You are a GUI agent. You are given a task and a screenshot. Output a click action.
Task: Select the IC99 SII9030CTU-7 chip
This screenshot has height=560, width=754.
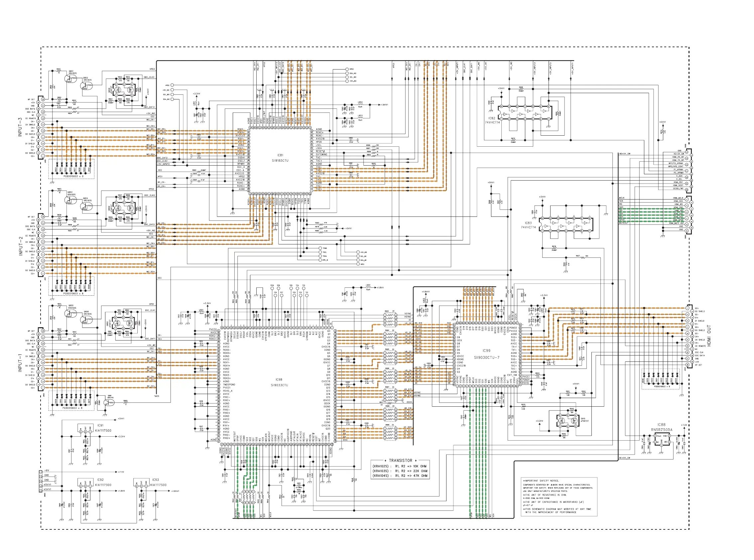[x=486, y=354]
